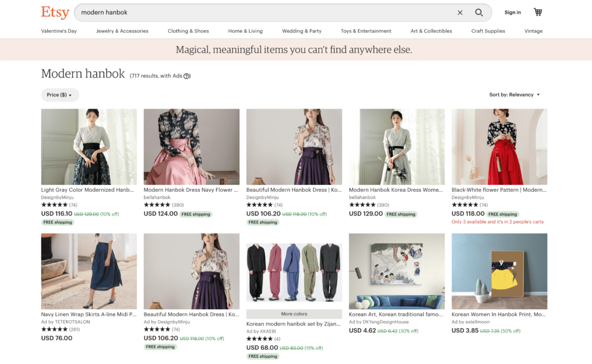Click the star rating on the bellahanbok listing
The height and width of the screenshot is (364, 592).
point(156,205)
